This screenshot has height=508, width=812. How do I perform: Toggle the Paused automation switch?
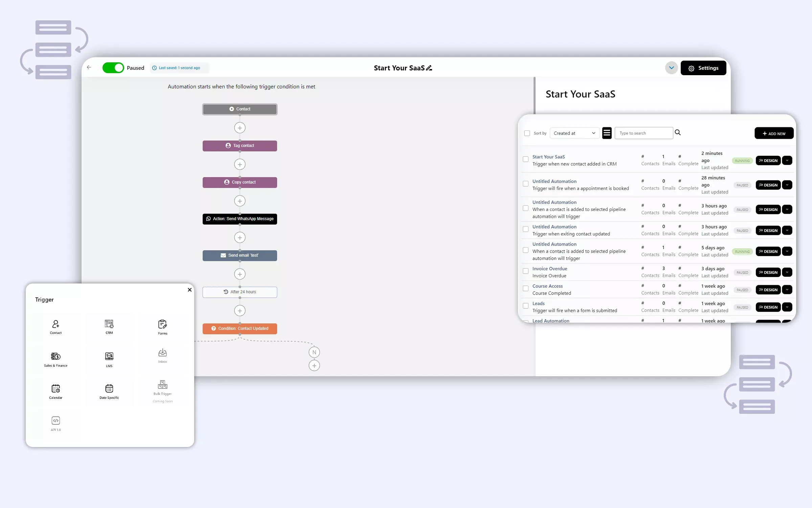(x=113, y=68)
